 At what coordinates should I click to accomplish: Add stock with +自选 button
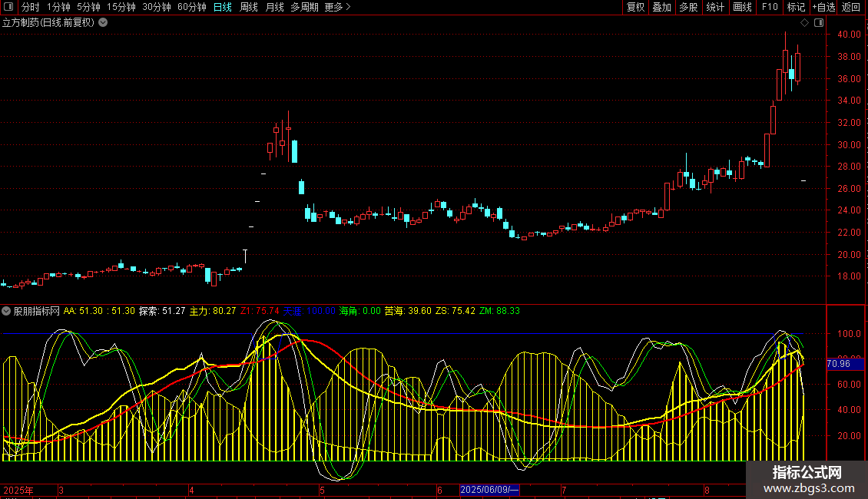tap(823, 7)
